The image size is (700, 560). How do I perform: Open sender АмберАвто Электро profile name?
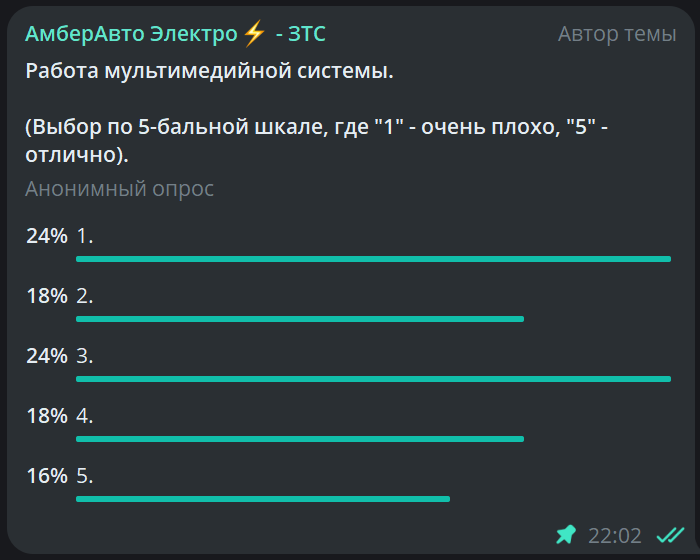(x=130, y=34)
